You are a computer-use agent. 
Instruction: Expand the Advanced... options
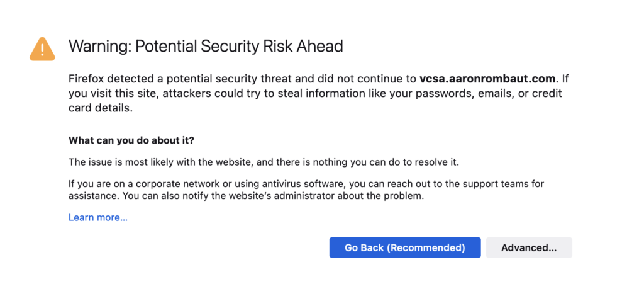[x=528, y=247]
